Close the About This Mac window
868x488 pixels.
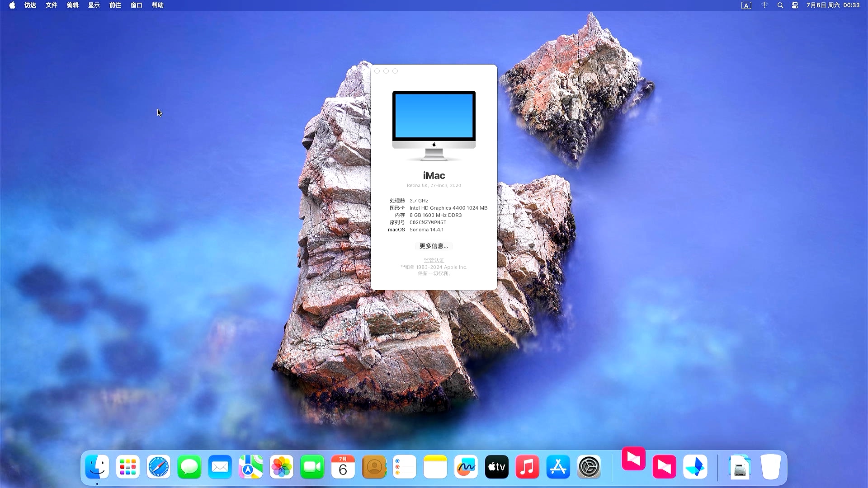377,71
